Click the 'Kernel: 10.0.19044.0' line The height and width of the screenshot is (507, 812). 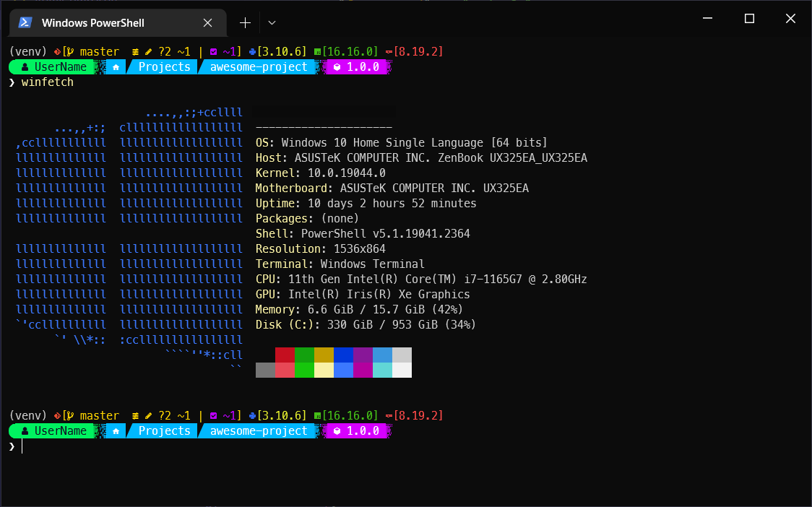click(x=321, y=173)
